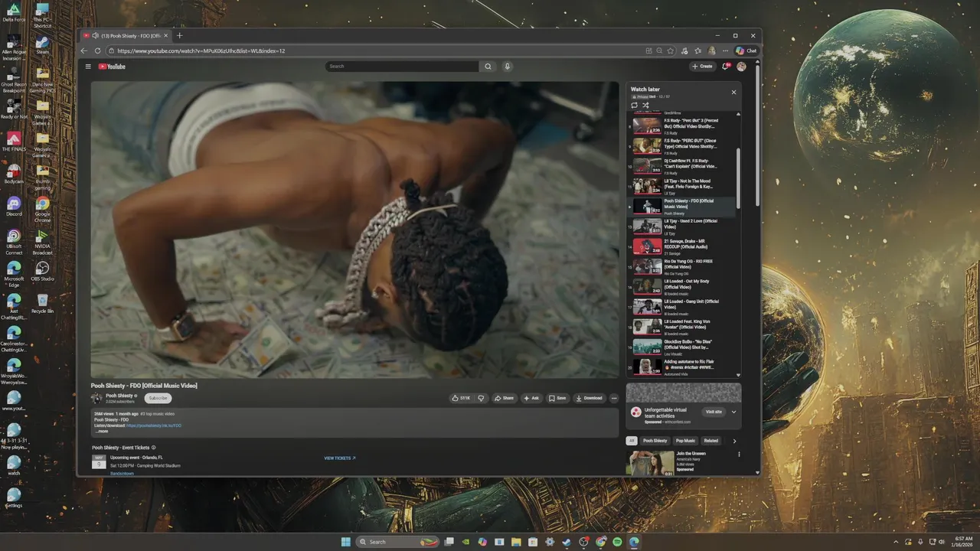This screenshot has height=551, width=980.
Task: Open event tickets info icon
Action: (x=153, y=448)
